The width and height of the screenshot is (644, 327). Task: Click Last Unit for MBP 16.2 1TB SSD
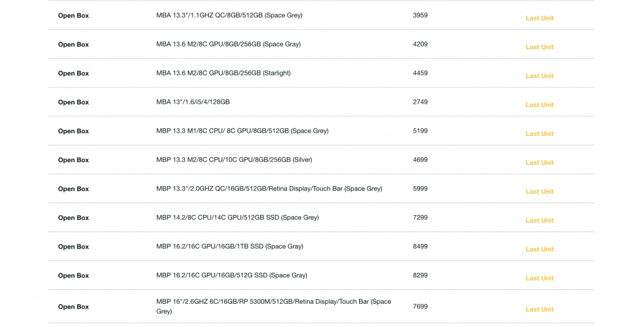point(540,250)
